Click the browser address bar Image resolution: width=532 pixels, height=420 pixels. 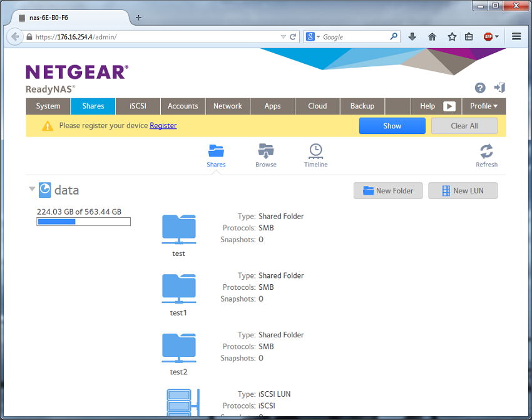click(156, 37)
